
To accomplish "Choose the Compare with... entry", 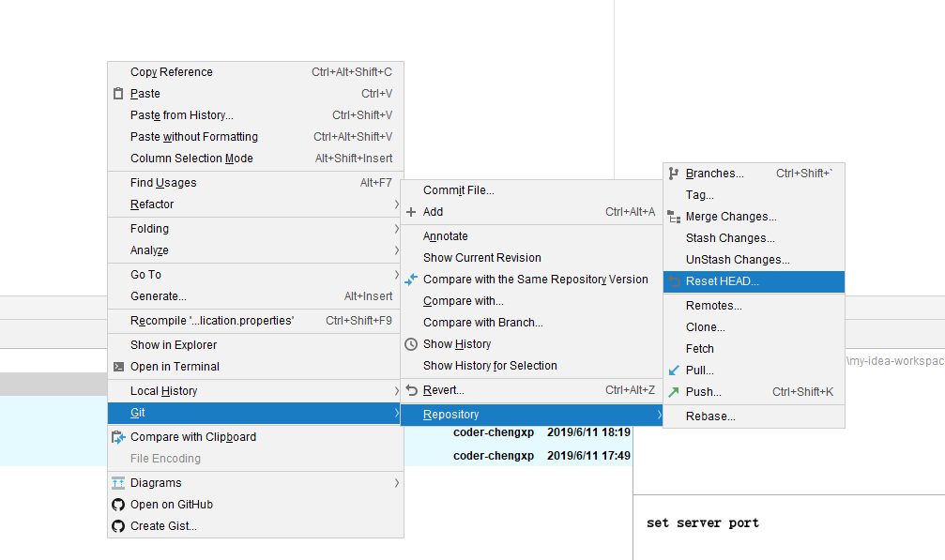I will coord(531,301).
